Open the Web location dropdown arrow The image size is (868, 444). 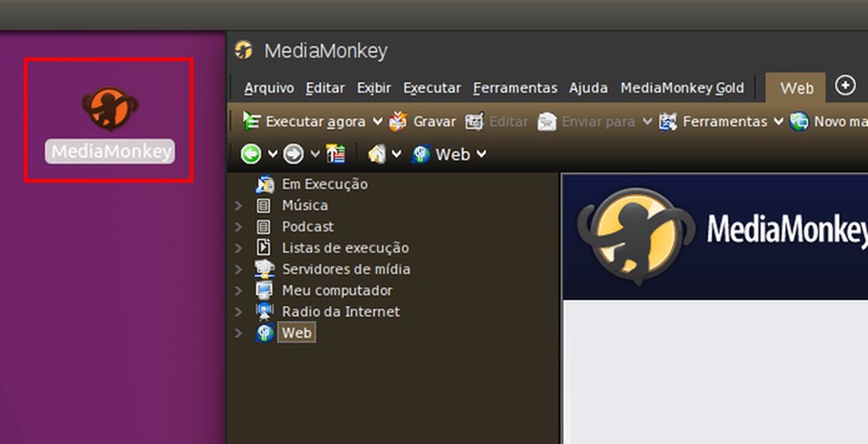tap(482, 154)
